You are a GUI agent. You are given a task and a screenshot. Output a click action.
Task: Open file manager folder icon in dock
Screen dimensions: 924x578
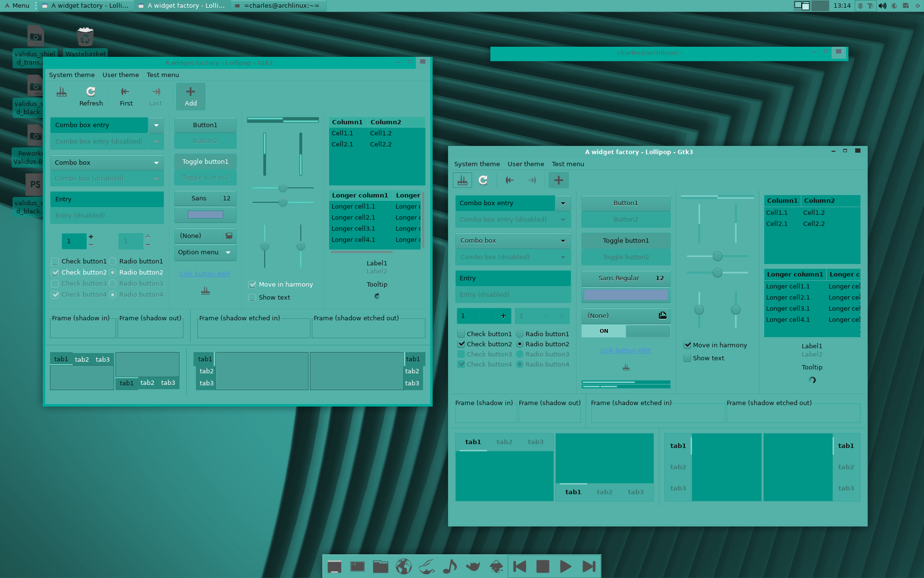pyautogui.click(x=381, y=566)
